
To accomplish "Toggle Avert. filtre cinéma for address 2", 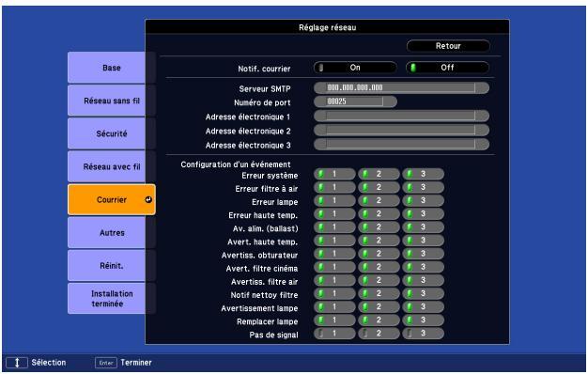I will click(379, 267).
